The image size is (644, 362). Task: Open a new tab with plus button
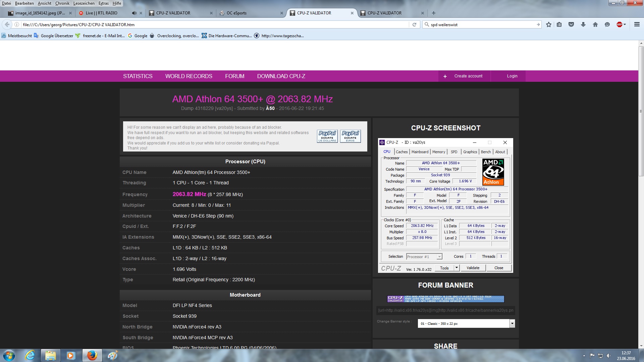(x=434, y=13)
